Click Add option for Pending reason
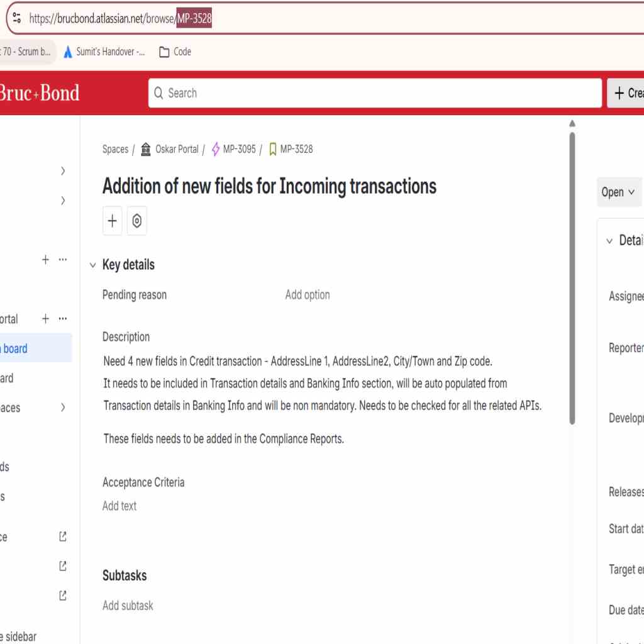The height and width of the screenshot is (644, 644). click(x=307, y=295)
